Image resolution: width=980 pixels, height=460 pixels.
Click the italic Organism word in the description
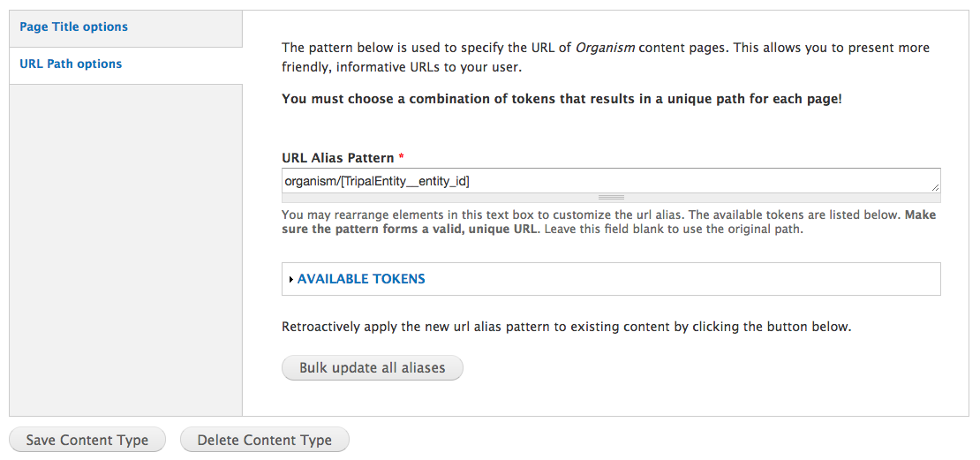pyautogui.click(x=605, y=48)
